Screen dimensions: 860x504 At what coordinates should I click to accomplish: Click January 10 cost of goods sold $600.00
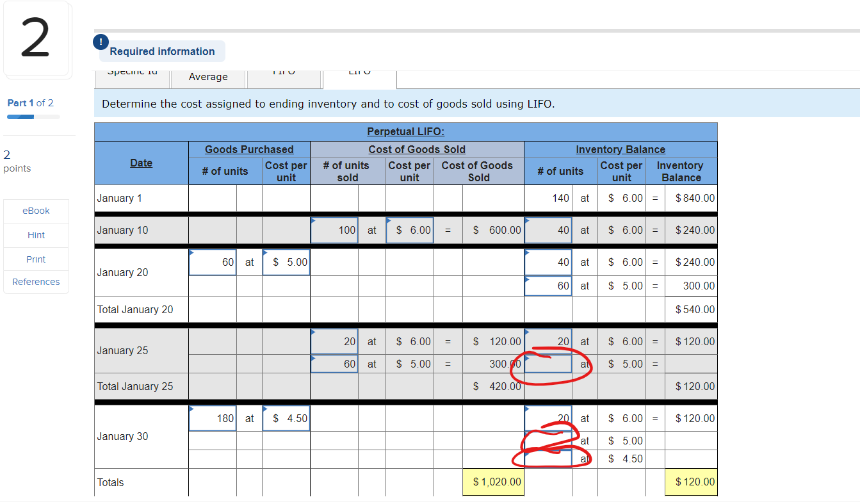[x=492, y=230]
